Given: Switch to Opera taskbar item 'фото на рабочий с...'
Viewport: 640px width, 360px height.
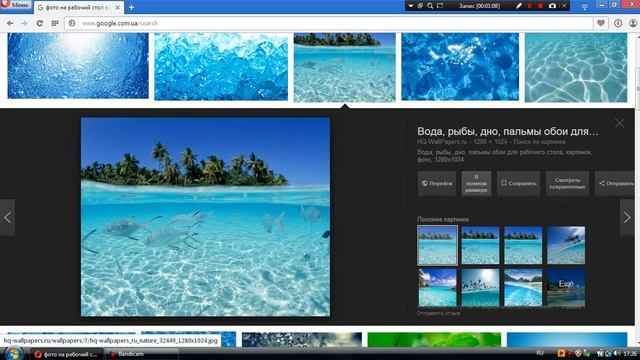Looking at the screenshot, I should pyautogui.click(x=67, y=354).
